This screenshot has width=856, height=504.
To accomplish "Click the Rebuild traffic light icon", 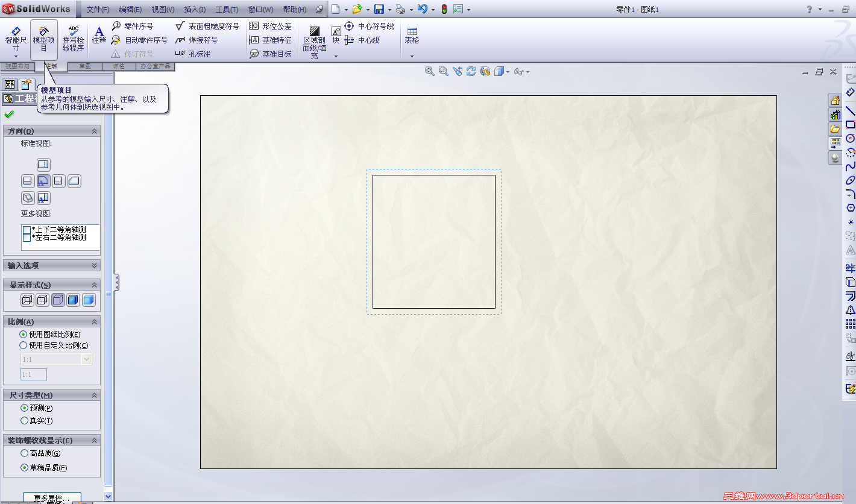I will [x=444, y=9].
